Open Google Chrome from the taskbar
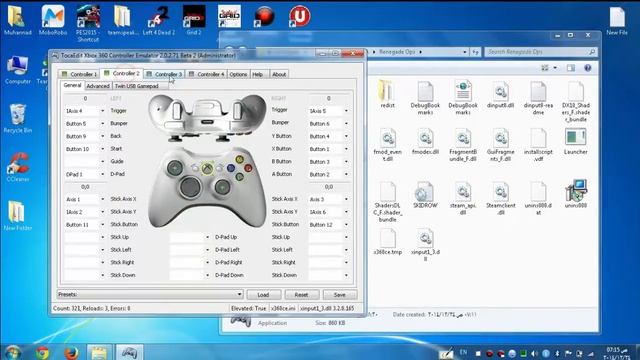 [42, 352]
